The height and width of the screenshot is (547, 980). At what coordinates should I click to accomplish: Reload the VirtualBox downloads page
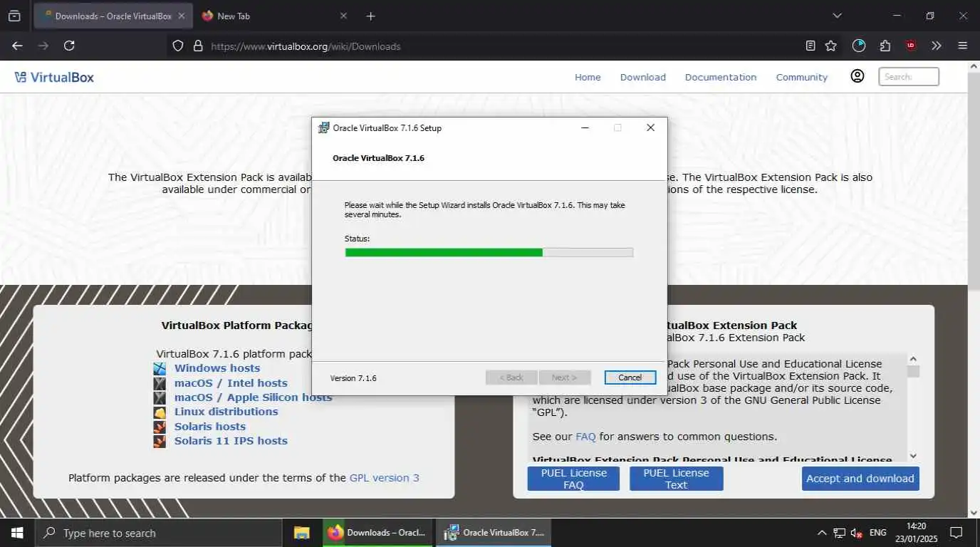(69, 46)
